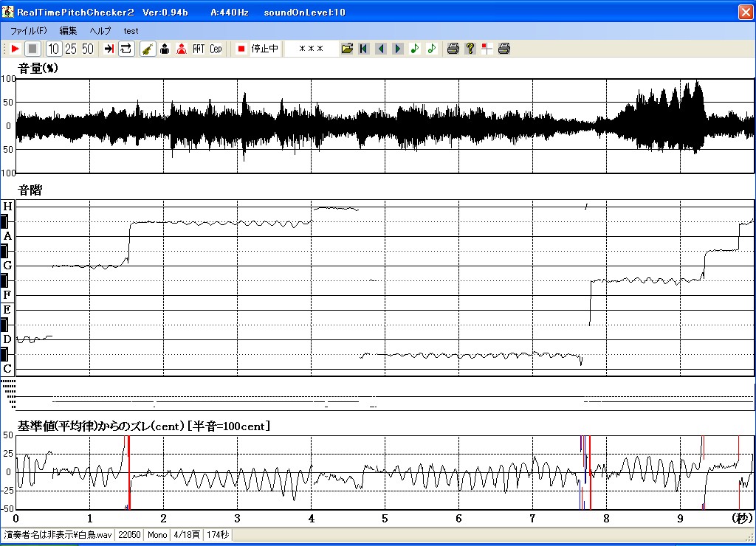The image size is (756, 546).
Task: Click the Mono status bar entry
Action: pyautogui.click(x=157, y=535)
